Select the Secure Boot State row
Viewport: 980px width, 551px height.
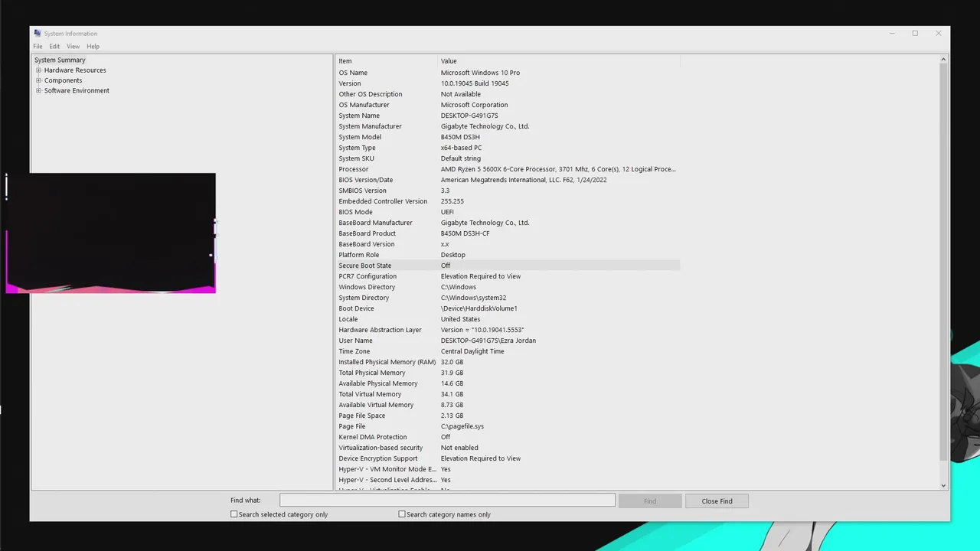(x=508, y=266)
